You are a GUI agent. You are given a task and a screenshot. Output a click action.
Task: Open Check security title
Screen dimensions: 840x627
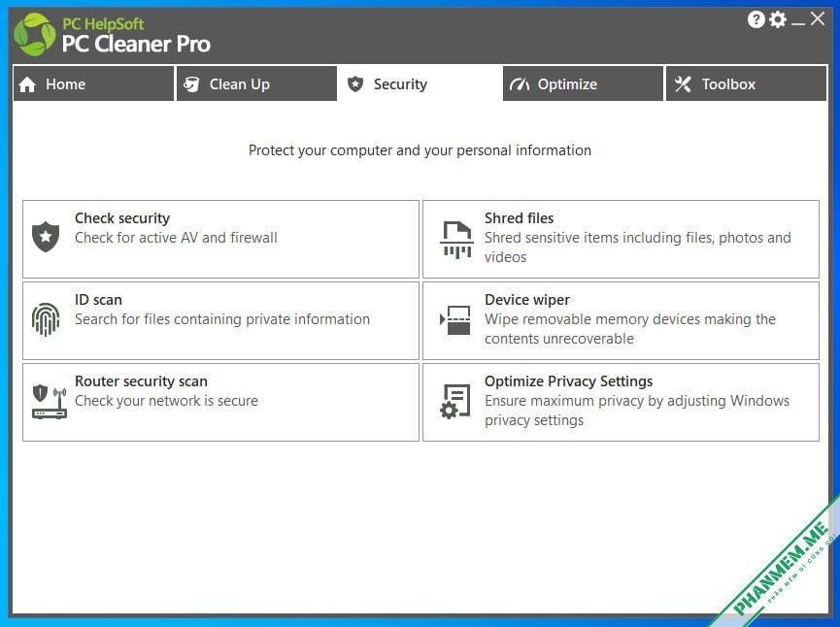click(x=122, y=218)
